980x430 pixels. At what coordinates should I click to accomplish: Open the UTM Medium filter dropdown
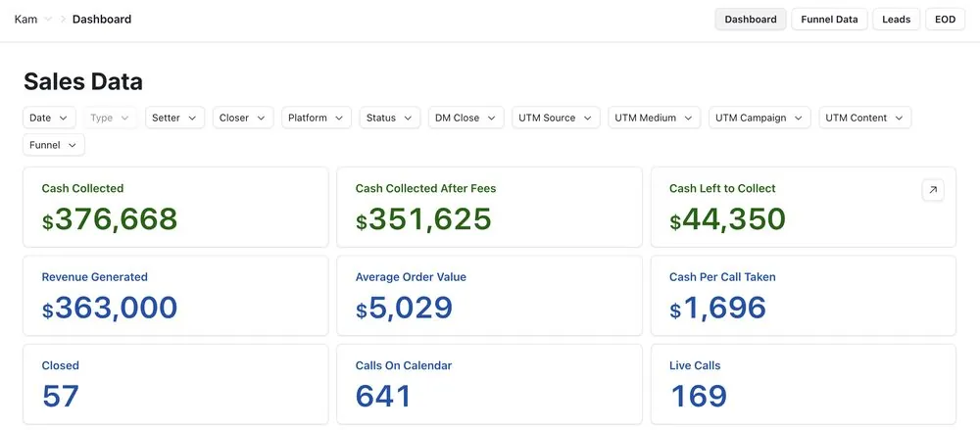[654, 118]
